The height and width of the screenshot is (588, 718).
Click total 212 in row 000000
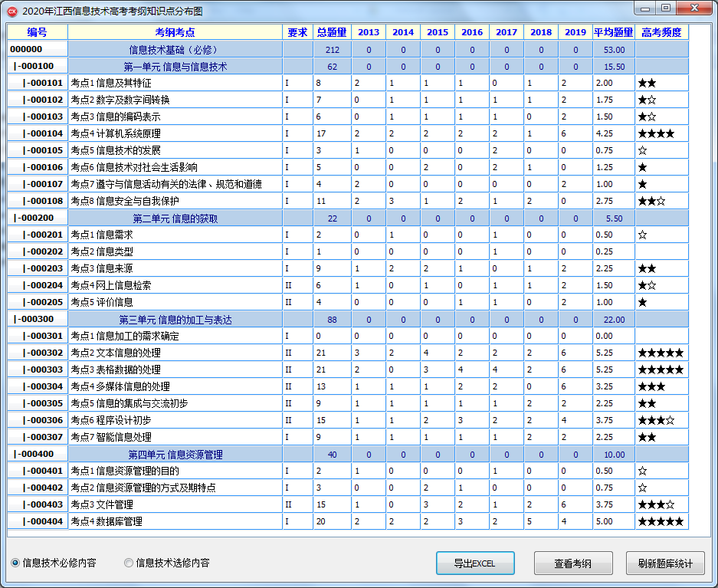point(332,50)
